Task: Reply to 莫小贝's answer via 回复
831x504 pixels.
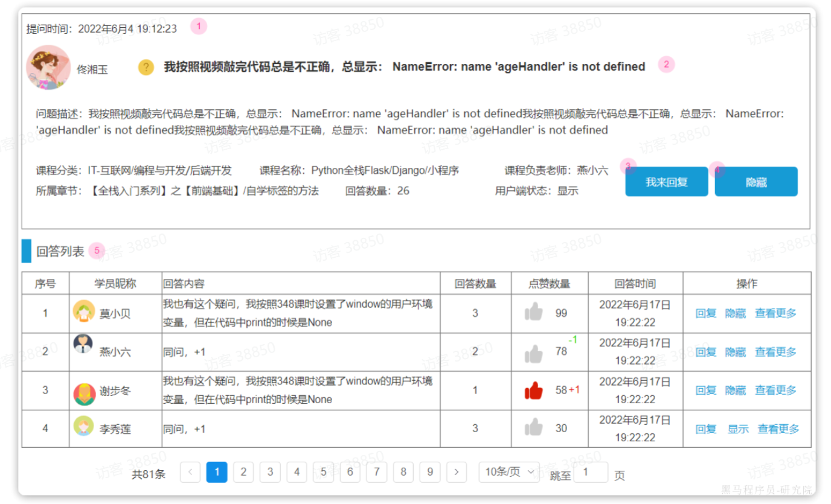Action: click(706, 313)
